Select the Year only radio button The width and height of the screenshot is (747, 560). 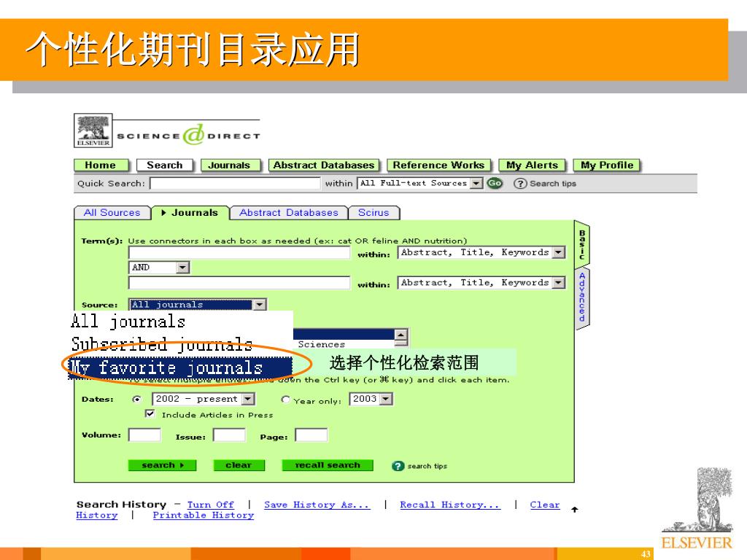[x=285, y=400]
